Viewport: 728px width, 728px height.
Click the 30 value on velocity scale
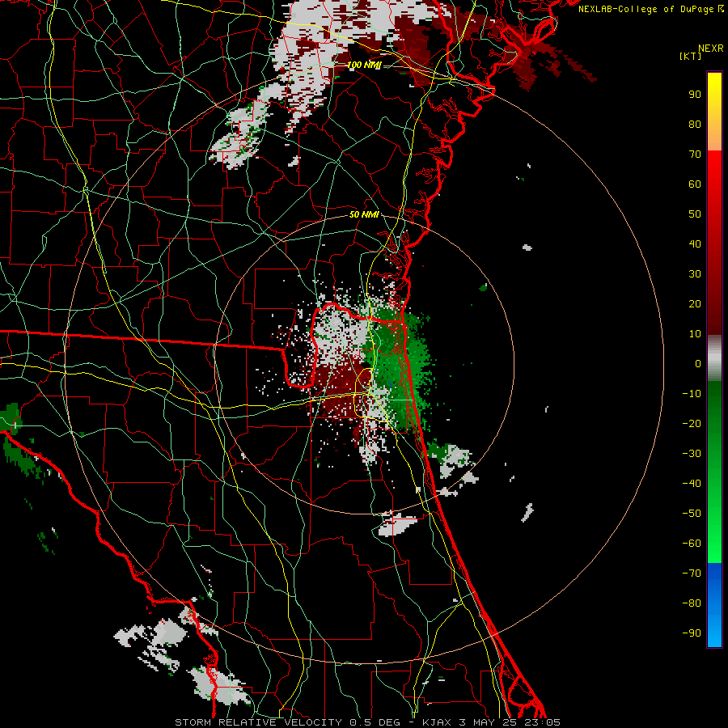coord(695,274)
